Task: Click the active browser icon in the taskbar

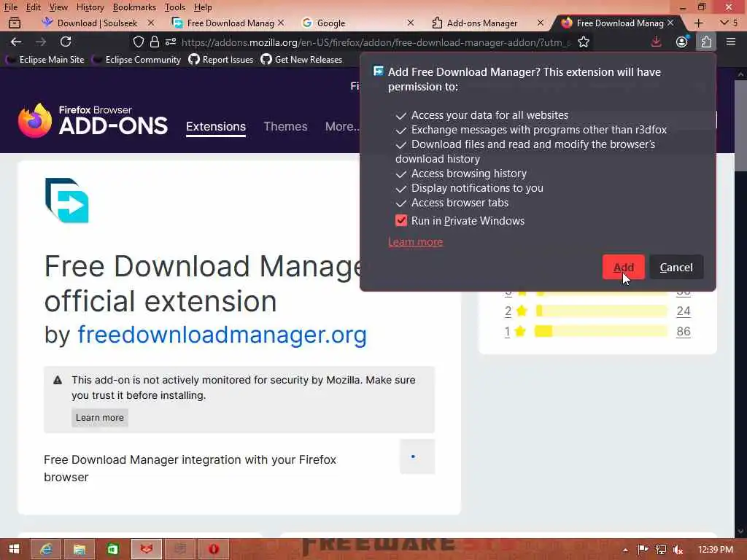Action: click(146, 549)
